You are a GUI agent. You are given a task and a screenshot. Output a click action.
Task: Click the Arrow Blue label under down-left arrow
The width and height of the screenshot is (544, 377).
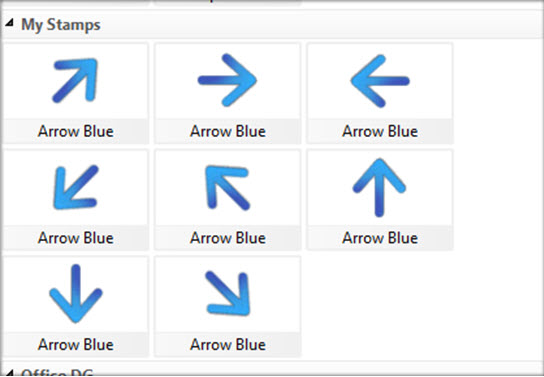click(x=76, y=238)
